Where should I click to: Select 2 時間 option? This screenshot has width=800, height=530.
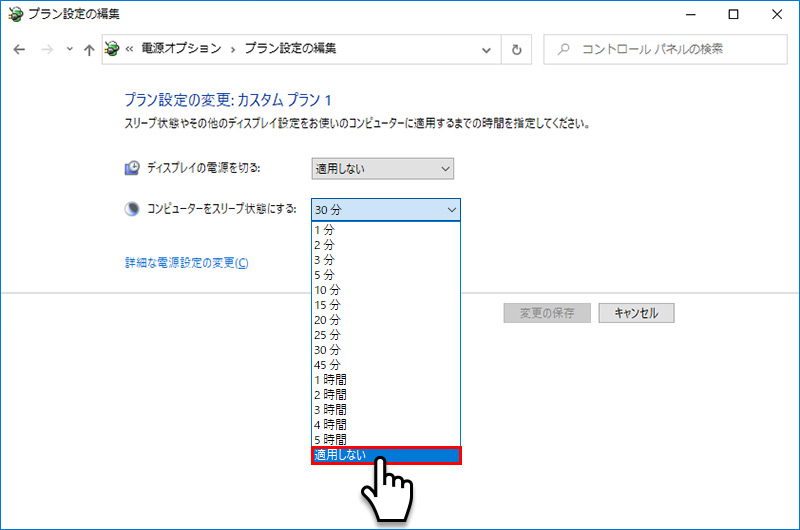386,395
